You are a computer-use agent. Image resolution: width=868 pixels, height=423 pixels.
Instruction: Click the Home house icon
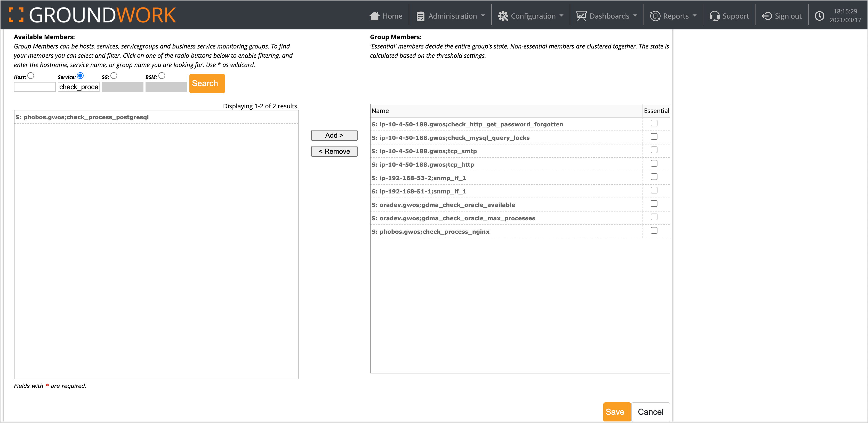coord(374,16)
